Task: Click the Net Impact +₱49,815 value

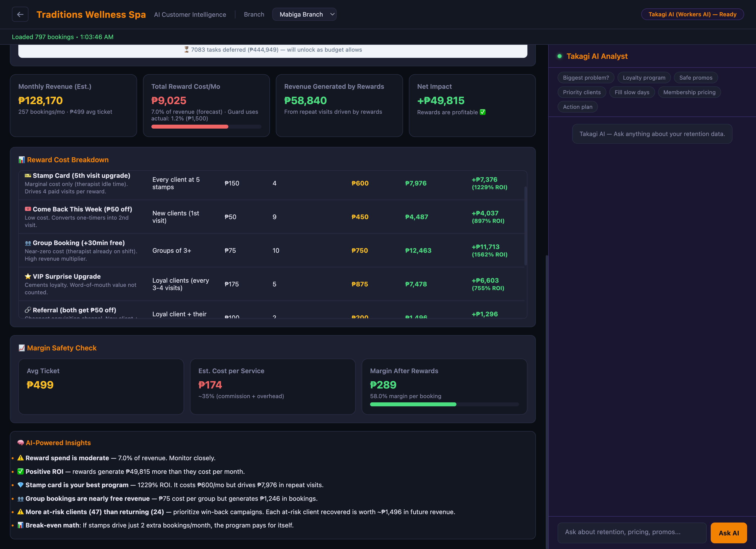Action: pyautogui.click(x=441, y=101)
